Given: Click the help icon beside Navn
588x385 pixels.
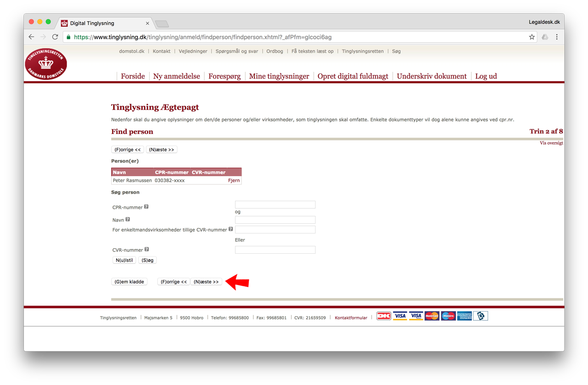Looking at the screenshot, I should click(x=128, y=219).
